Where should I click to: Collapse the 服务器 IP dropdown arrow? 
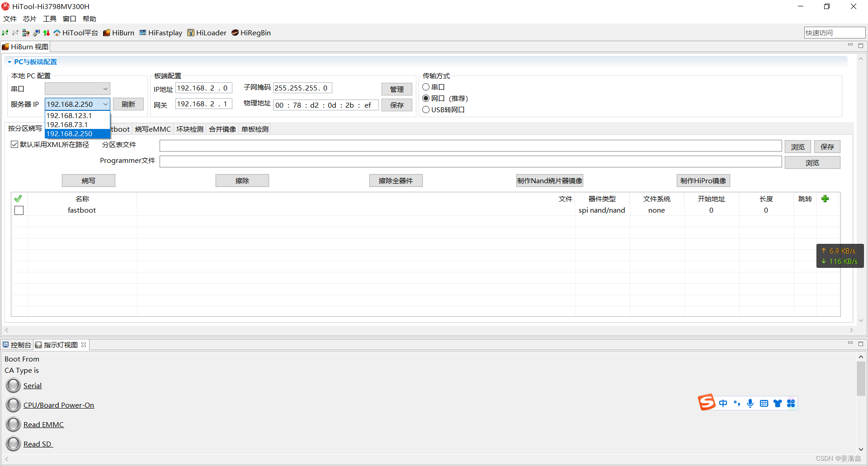[x=105, y=104]
